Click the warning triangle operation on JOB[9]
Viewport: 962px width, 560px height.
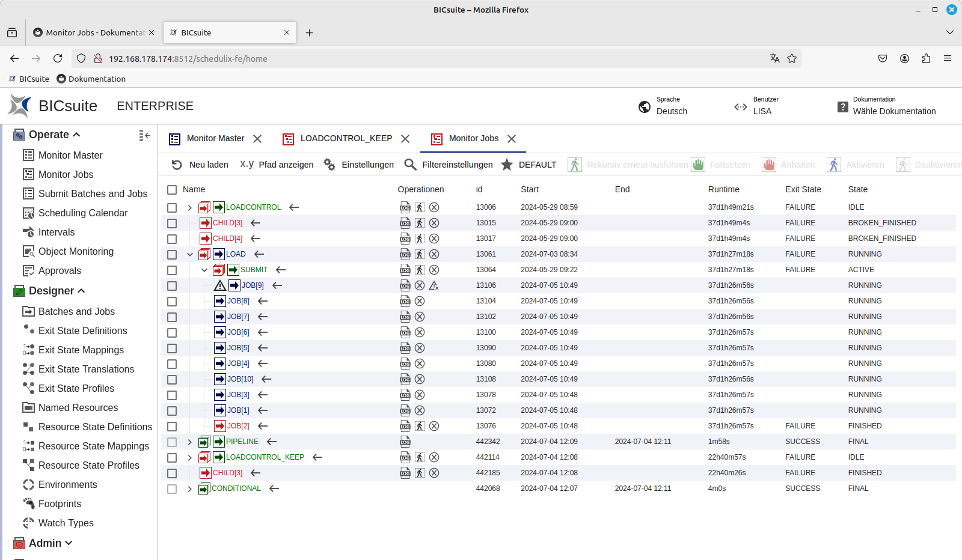pos(434,285)
